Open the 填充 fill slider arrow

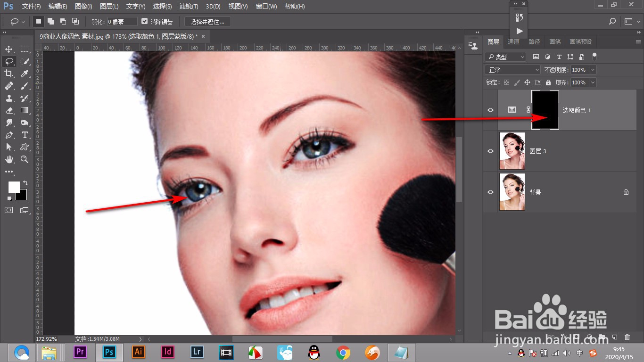pyautogui.click(x=593, y=82)
